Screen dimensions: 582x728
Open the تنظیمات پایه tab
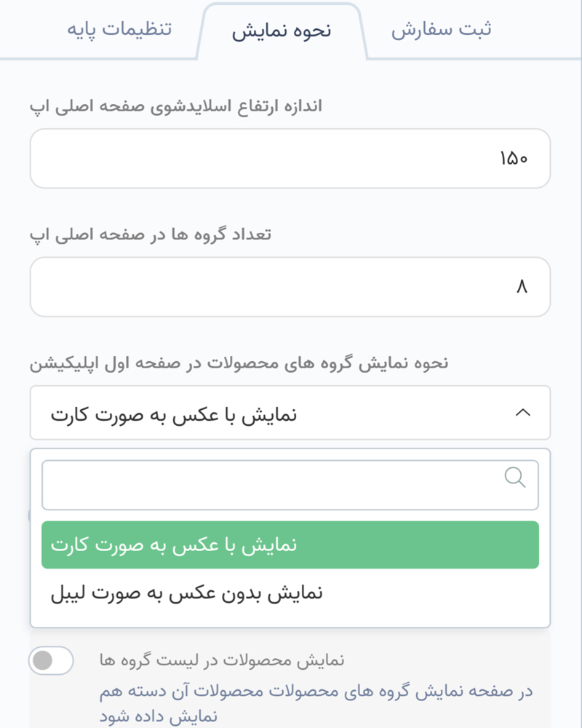119,29
